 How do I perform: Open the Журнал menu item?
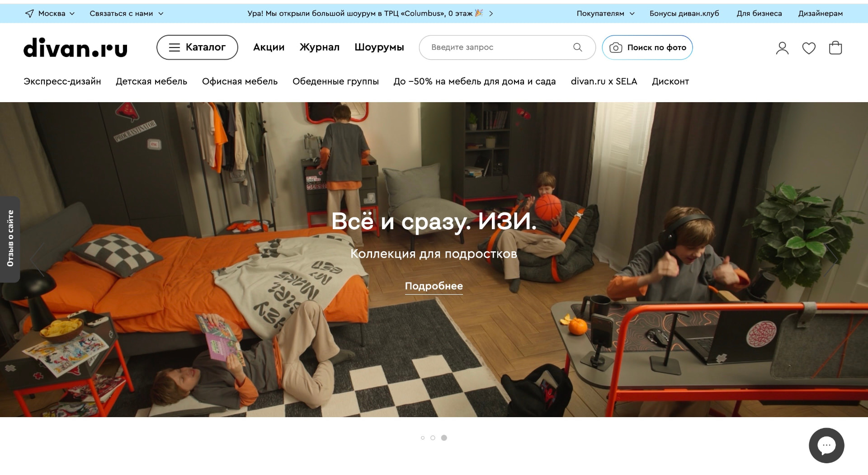pos(319,47)
